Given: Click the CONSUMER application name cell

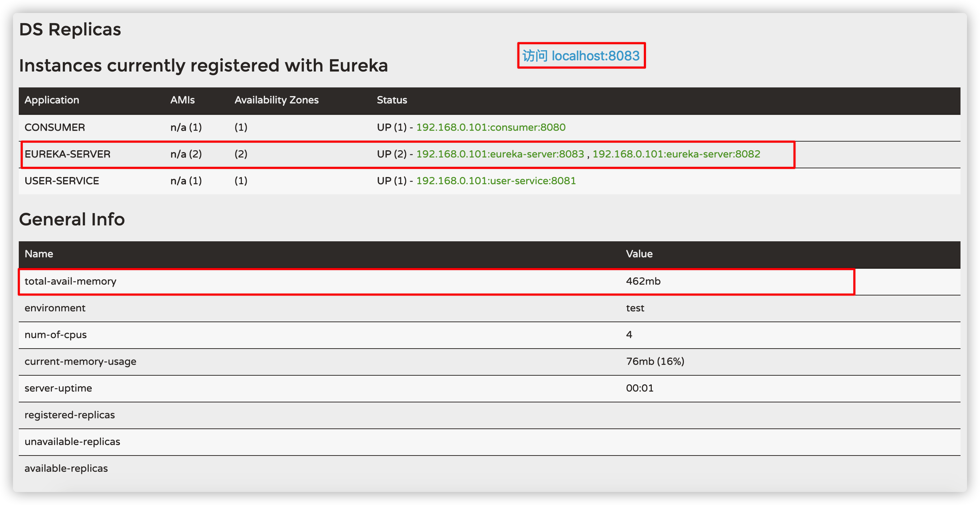Looking at the screenshot, I should (55, 127).
